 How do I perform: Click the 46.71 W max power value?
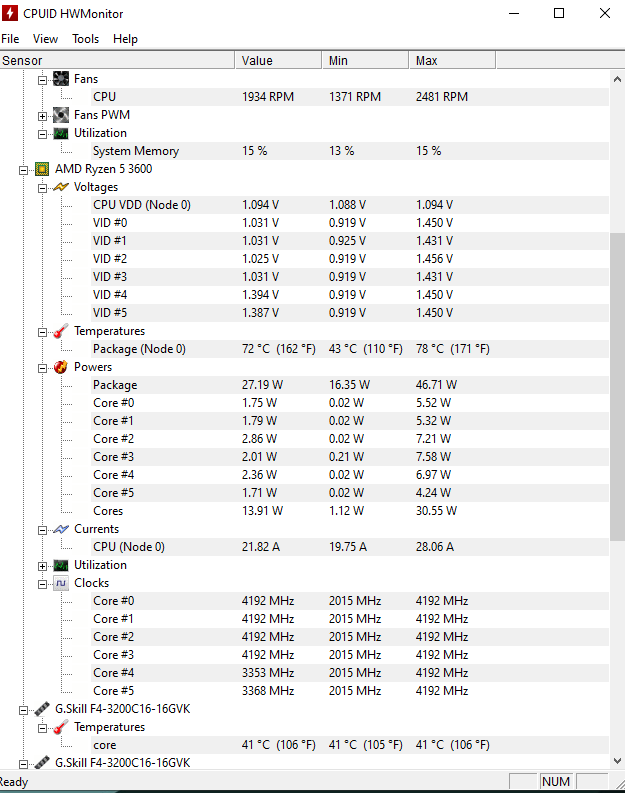[x=436, y=385]
